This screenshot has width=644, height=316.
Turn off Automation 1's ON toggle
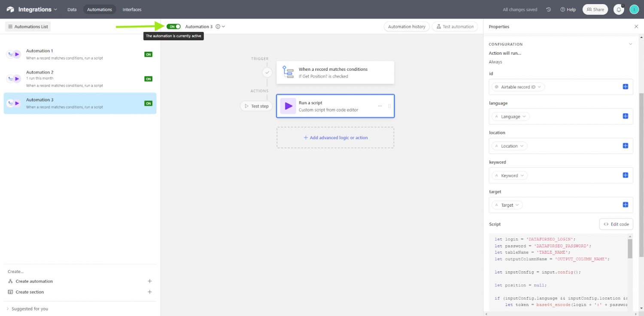[x=148, y=54]
